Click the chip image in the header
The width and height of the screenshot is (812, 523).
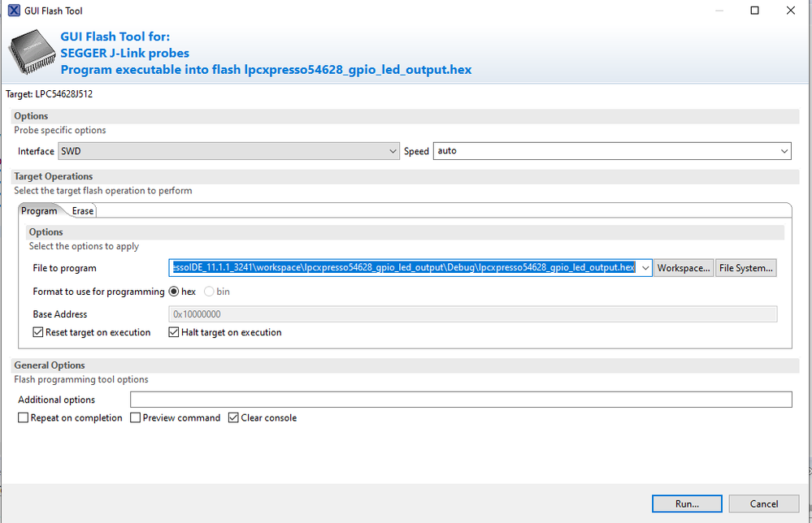(x=32, y=54)
